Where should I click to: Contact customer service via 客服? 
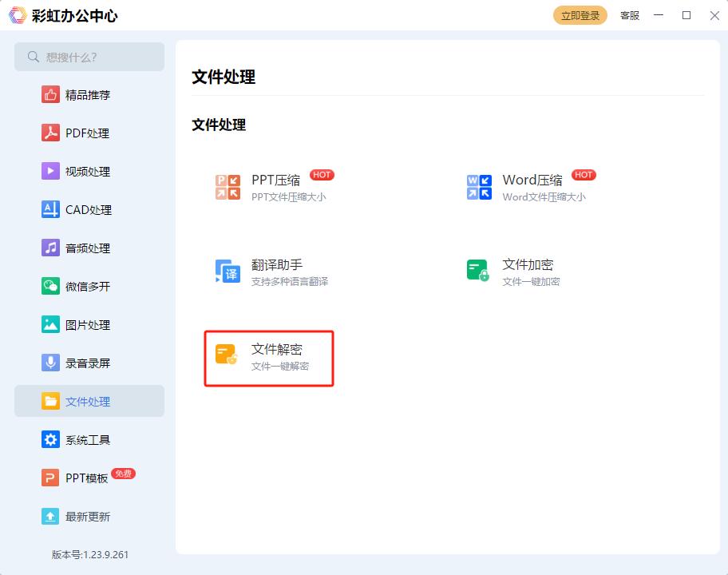(629, 15)
